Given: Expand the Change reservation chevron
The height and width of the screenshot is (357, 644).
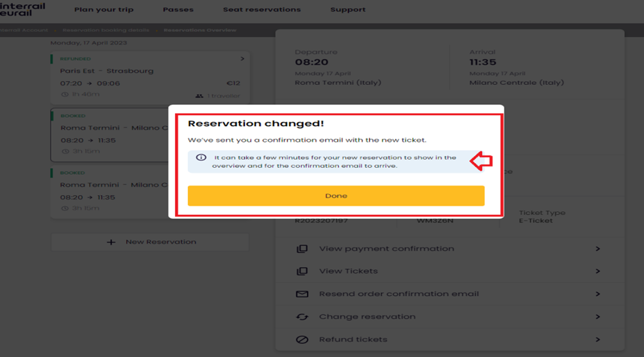Looking at the screenshot, I should point(598,317).
